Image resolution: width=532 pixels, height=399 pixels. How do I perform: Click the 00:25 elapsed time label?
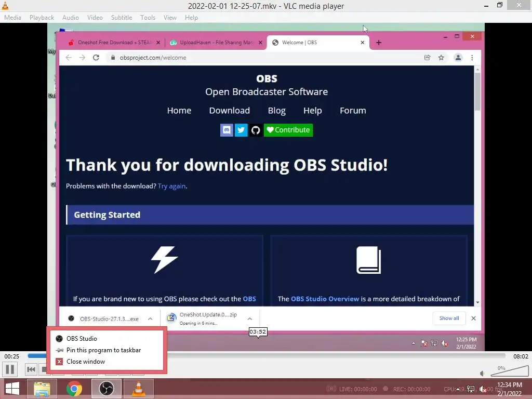[12, 356]
